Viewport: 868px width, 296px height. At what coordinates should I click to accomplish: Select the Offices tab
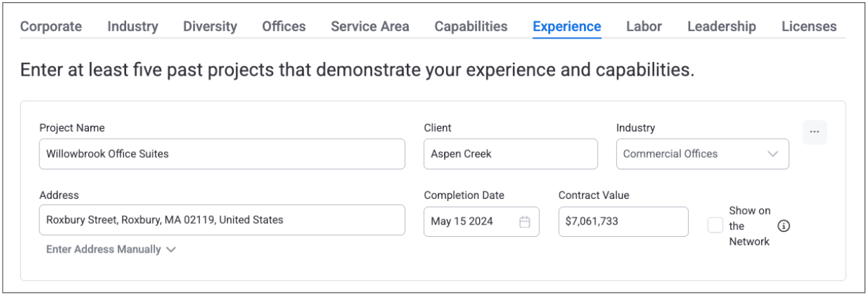pyautogui.click(x=283, y=27)
